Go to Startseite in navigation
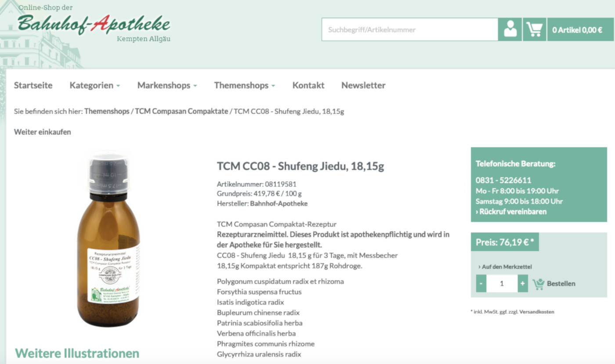615x364 pixels. coord(33,85)
